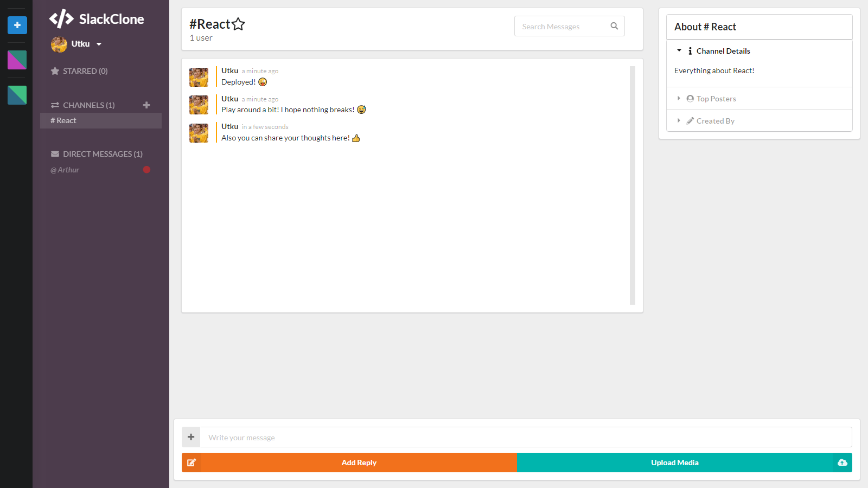This screenshot has width=868, height=488.
Task: Click Arthur's red offline status dot
Action: (146, 170)
